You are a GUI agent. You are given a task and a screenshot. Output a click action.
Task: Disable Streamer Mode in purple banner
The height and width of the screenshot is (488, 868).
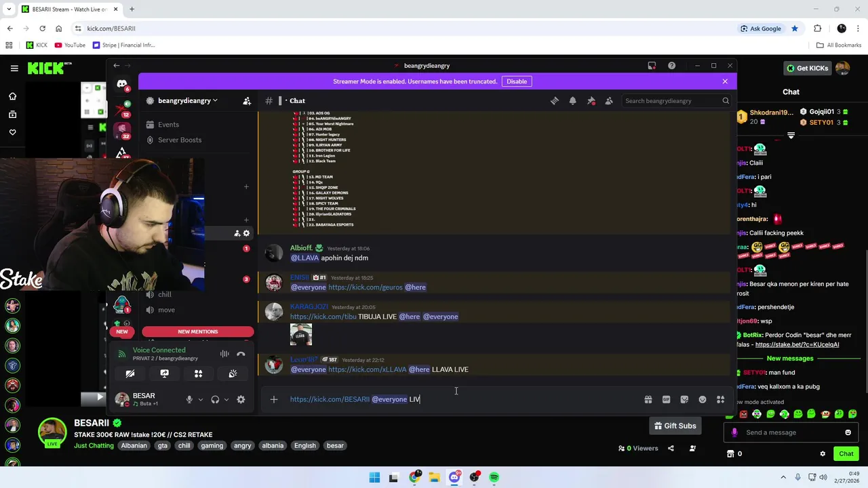(517, 81)
